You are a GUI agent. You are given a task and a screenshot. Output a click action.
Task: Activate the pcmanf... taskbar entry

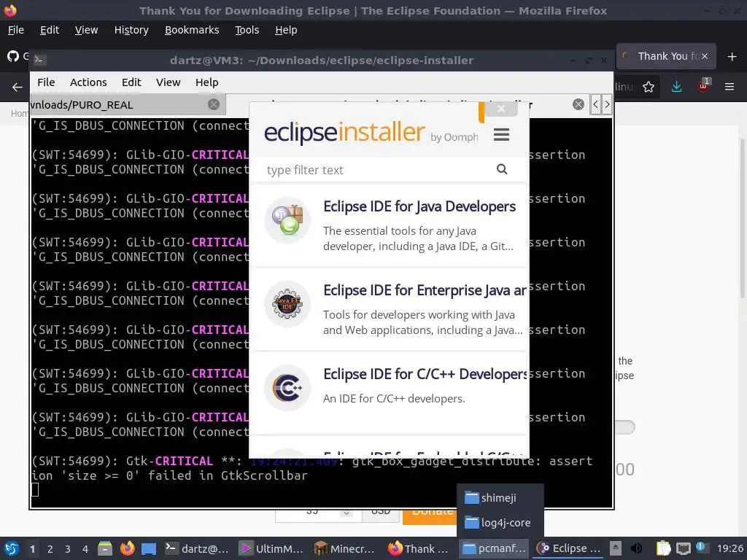495,548
